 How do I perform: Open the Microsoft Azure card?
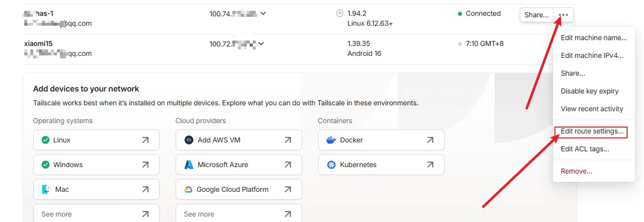coord(239,165)
